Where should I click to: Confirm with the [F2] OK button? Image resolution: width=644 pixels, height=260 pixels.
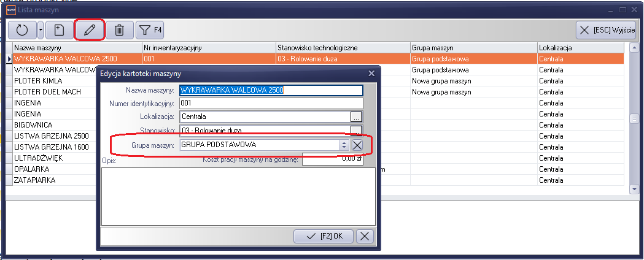[x=324, y=236]
